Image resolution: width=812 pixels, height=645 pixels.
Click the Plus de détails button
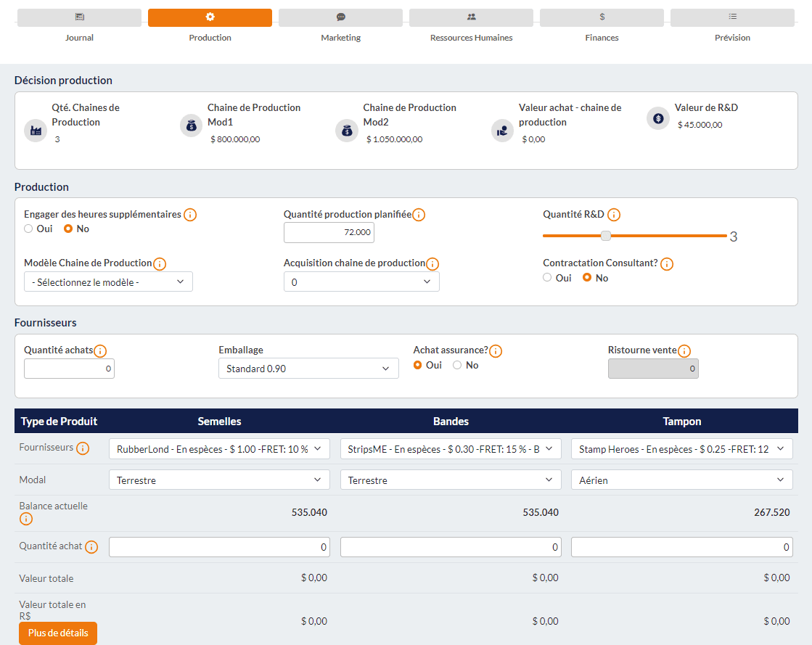[58, 633]
